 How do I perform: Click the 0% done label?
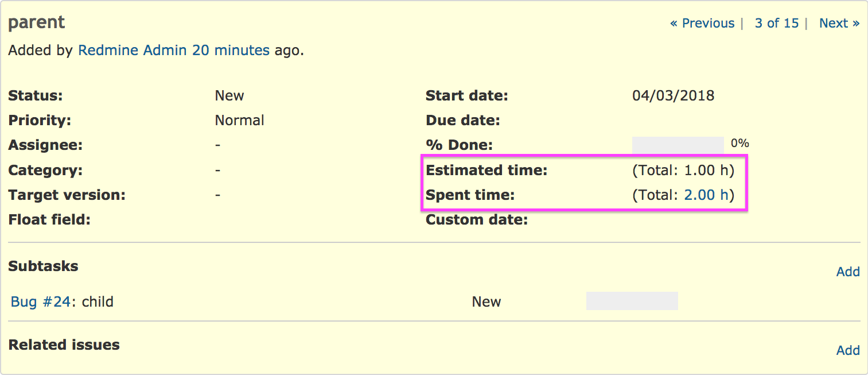(x=740, y=143)
